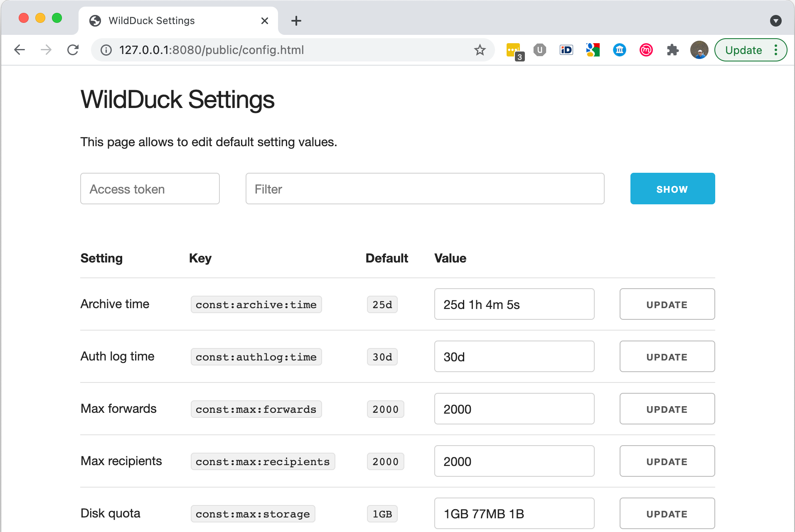Click the 1GB default value
The width and height of the screenshot is (795, 532).
tap(382, 514)
